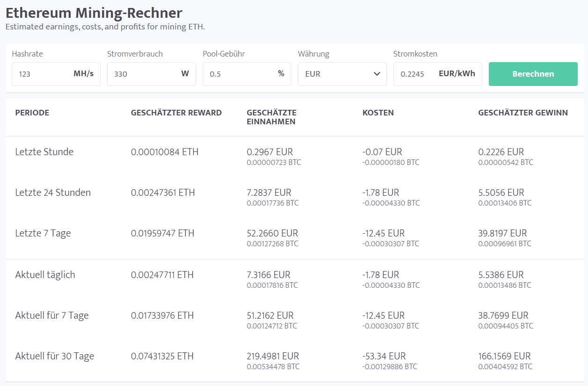Screen dimensions: 588x386
Task: Select the Aktuell für 7 Tage label
Action: coord(52,315)
